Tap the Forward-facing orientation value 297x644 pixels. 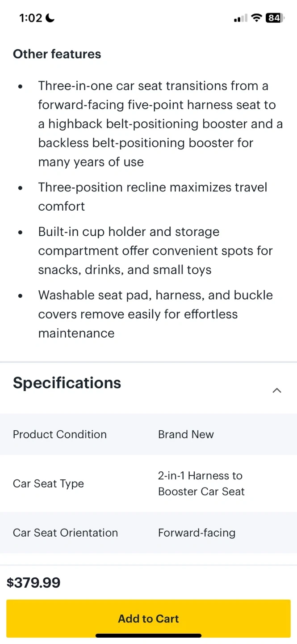pos(197,533)
